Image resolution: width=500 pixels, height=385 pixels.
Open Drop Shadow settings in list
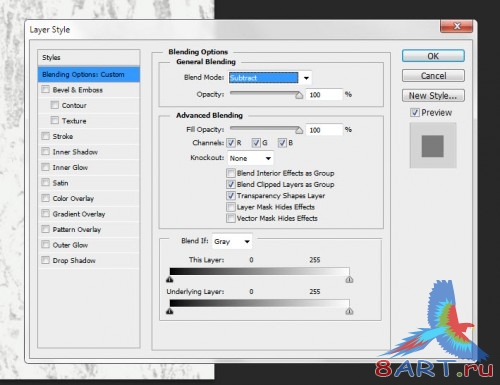click(x=74, y=261)
